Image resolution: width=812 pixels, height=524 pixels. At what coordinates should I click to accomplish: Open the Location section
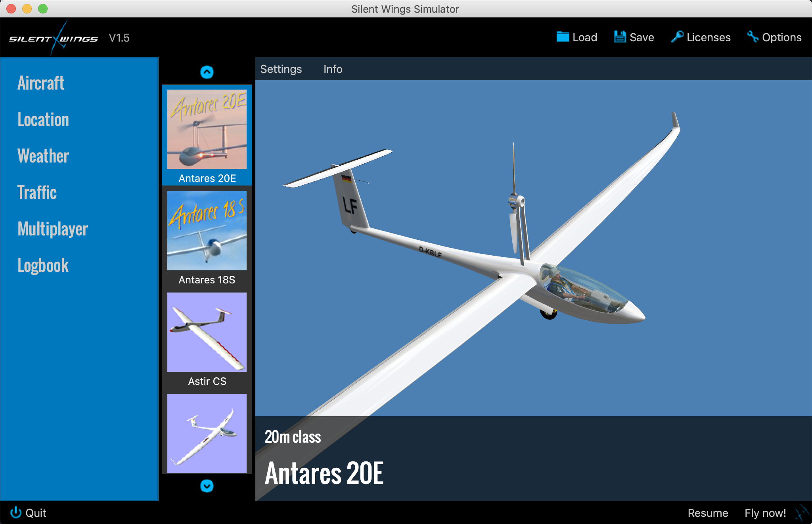(43, 120)
